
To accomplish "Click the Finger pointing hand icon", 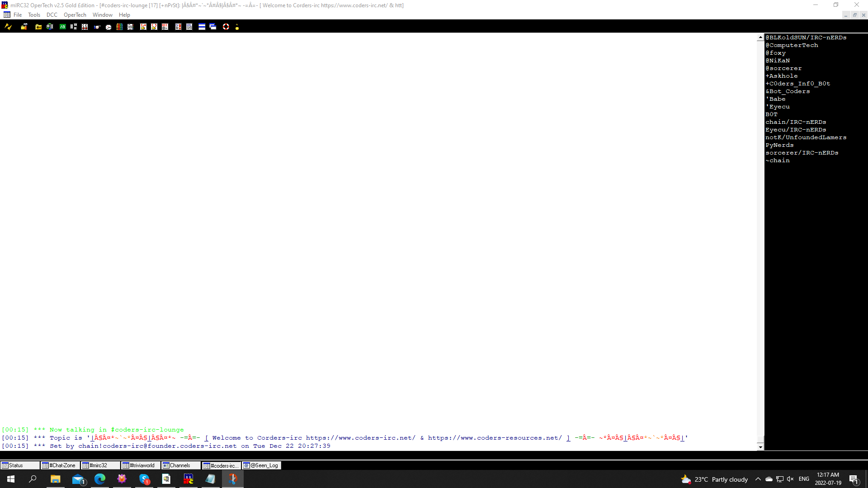I will 97,27.
